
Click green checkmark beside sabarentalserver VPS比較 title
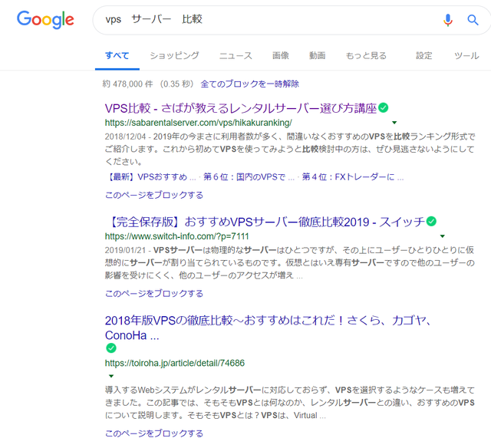coord(384,107)
